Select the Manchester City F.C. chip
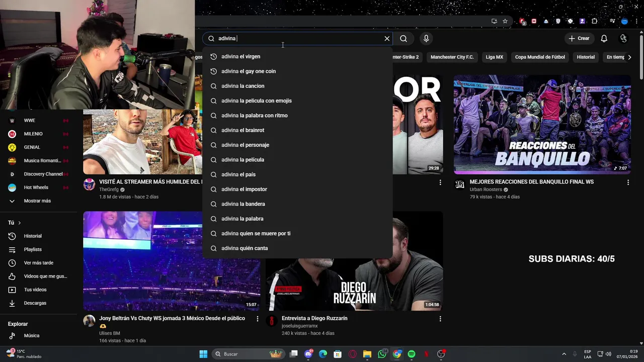 click(x=452, y=57)
